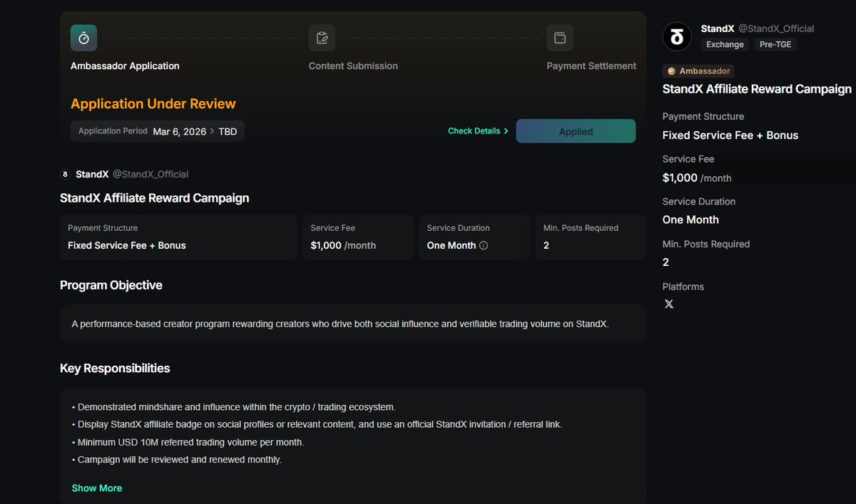This screenshot has width=856, height=504.
Task: Click the Service Fee $1,000 card
Action: coord(358,237)
